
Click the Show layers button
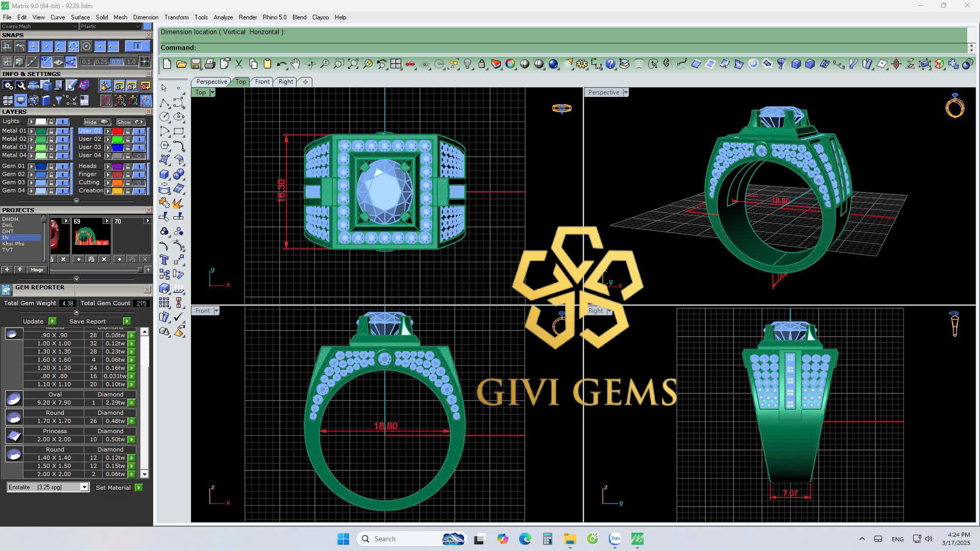(130, 122)
